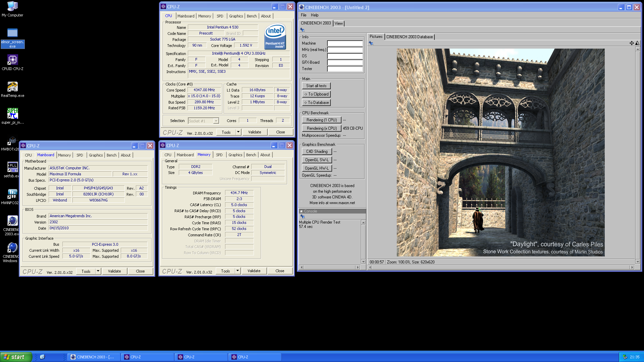Open HWiNFO32 desktop icon

pos(10,197)
